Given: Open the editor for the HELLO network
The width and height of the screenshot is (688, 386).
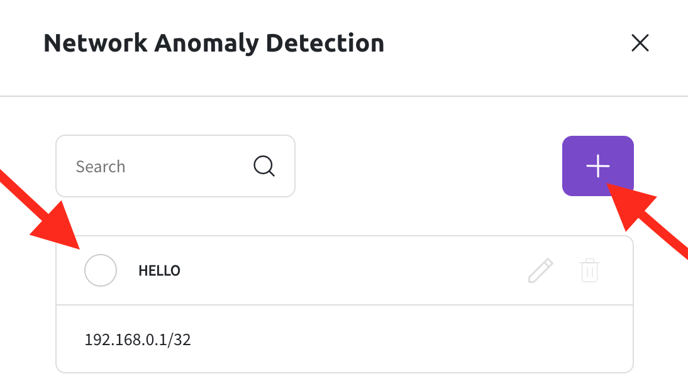Looking at the screenshot, I should tap(541, 271).
